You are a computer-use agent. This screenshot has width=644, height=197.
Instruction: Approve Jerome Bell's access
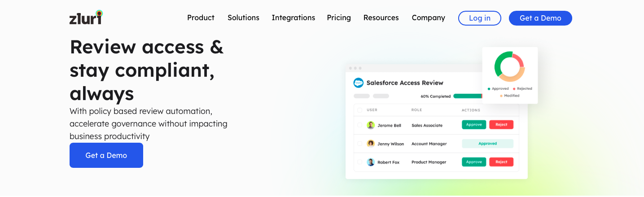pos(474,125)
